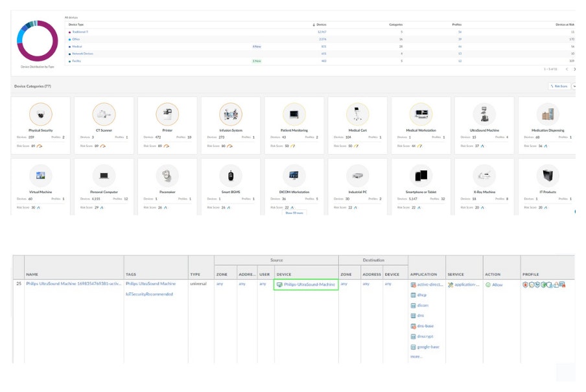This screenshot has height=392, width=586.
Task: Click the Physical Security camera icon
Action: tap(40, 115)
